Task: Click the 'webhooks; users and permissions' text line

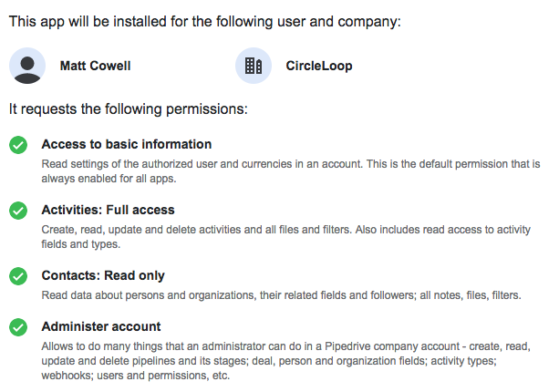Action: click(x=136, y=376)
